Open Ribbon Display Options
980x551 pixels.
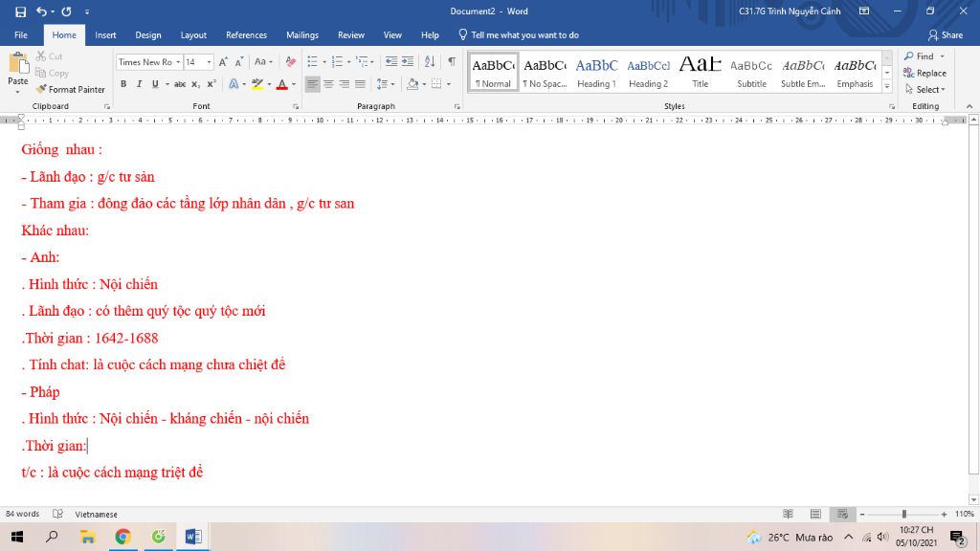click(x=864, y=11)
